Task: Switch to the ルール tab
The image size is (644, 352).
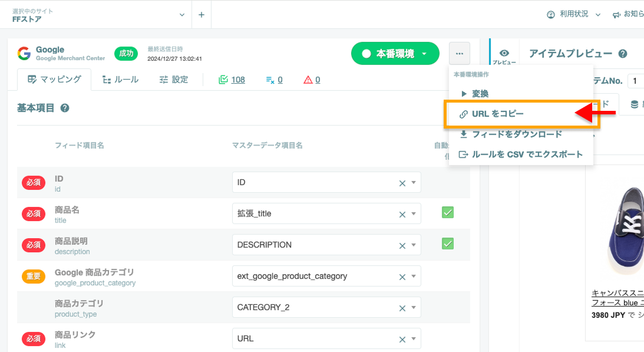Action: [x=120, y=80]
